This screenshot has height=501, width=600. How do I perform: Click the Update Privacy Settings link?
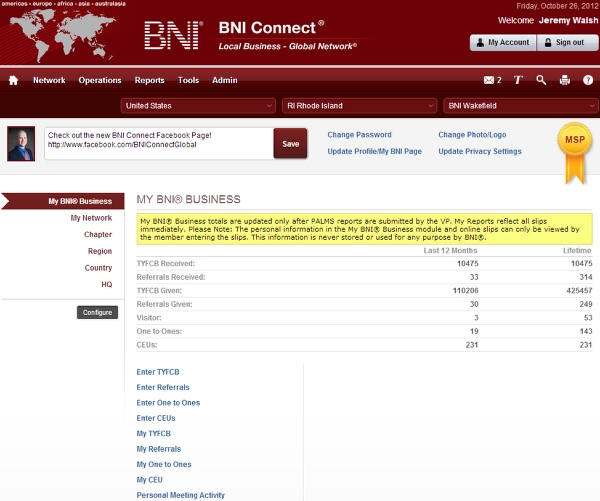(480, 151)
